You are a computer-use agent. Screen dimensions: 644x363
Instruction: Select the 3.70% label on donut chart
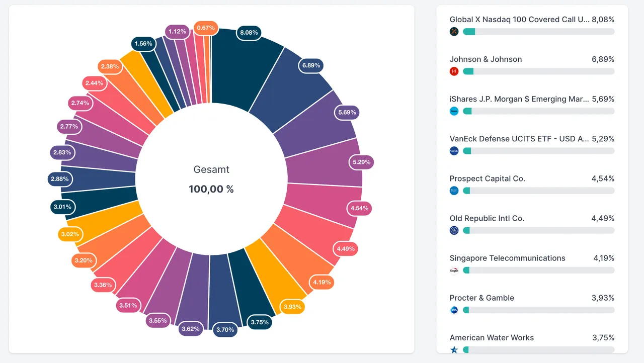click(225, 330)
